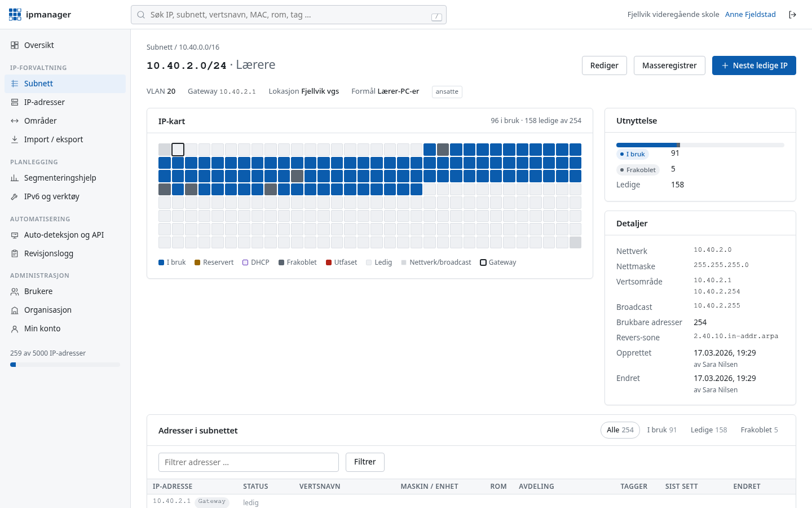Viewport: 812px width, 508px height.
Task: Click the ipmanager logo icon
Action: pyautogui.click(x=15, y=15)
